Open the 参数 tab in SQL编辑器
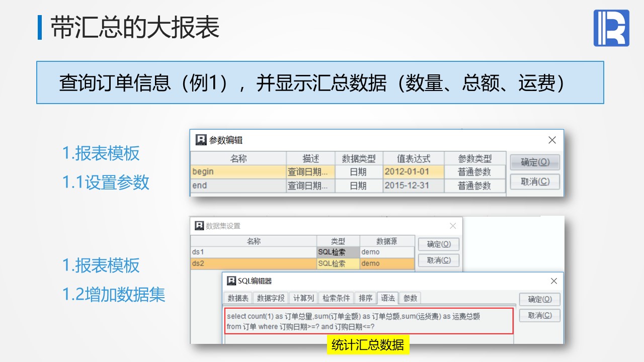Screen dimensions: 644x362 click(x=410, y=298)
